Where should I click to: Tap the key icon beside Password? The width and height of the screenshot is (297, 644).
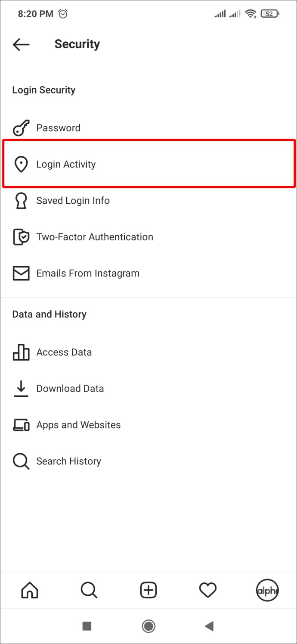tap(21, 128)
